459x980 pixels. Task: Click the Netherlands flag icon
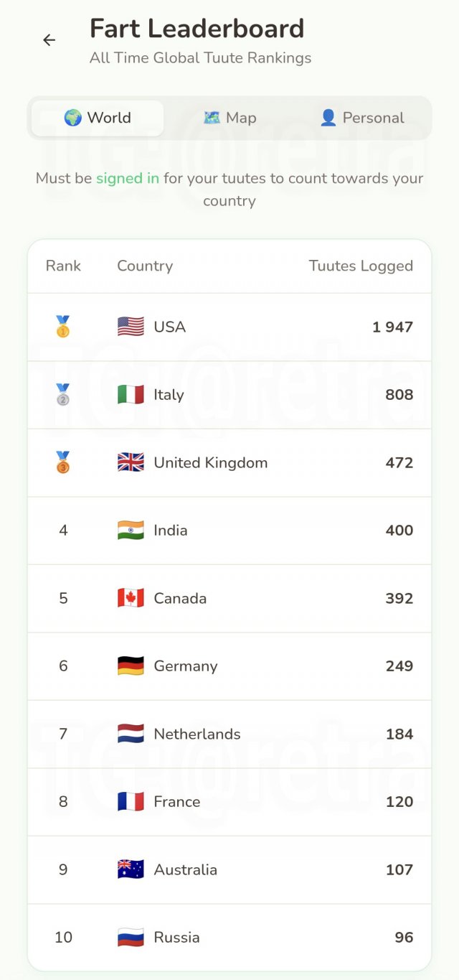(131, 734)
